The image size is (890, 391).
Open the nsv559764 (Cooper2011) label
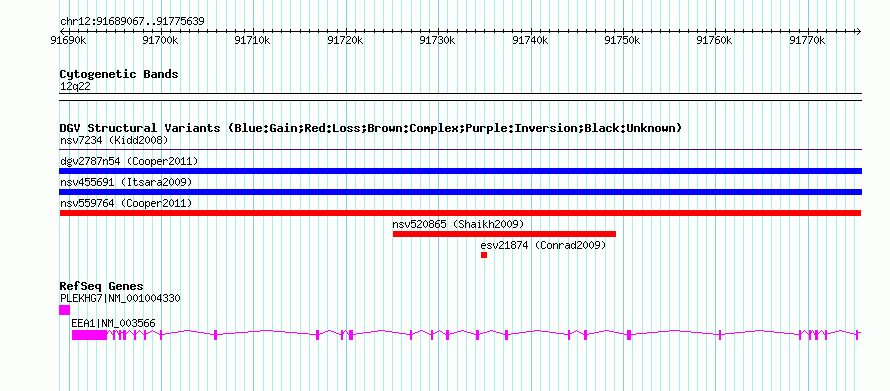[126, 203]
